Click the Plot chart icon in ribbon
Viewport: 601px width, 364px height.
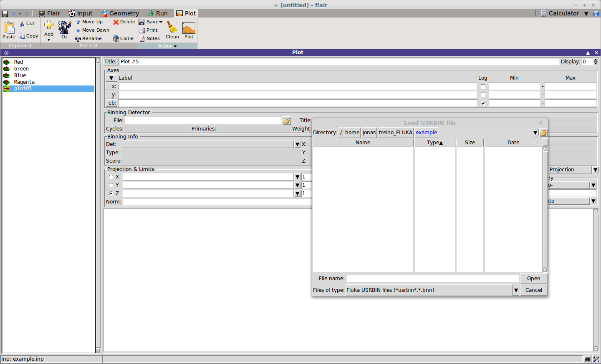(x=189, y=28)
